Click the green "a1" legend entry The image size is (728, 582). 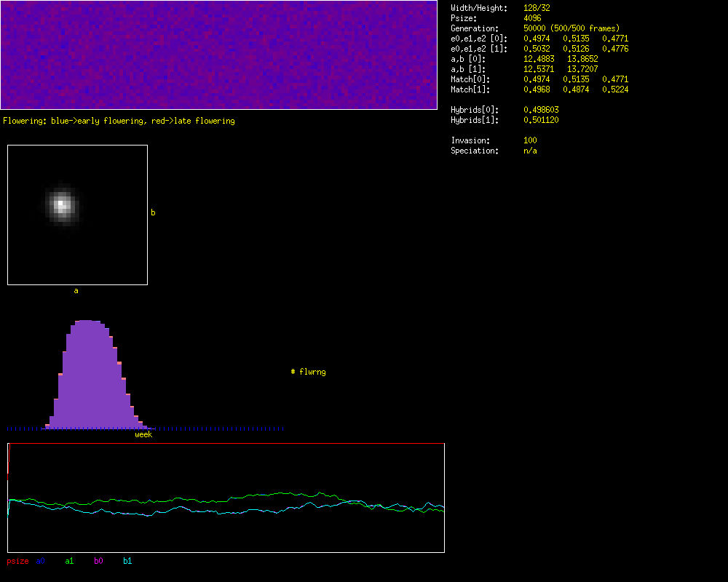point(69,561)
